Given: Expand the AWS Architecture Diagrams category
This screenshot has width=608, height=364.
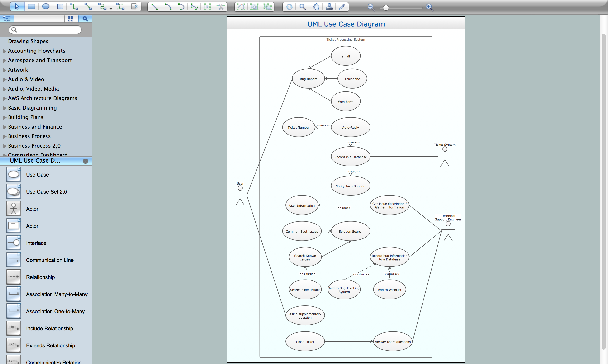Looking at the screenshot, I should point(5,99).
